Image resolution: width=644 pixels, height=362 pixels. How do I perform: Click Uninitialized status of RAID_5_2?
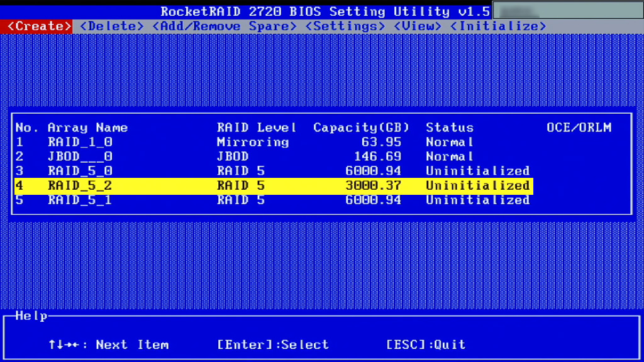[478, 185]
